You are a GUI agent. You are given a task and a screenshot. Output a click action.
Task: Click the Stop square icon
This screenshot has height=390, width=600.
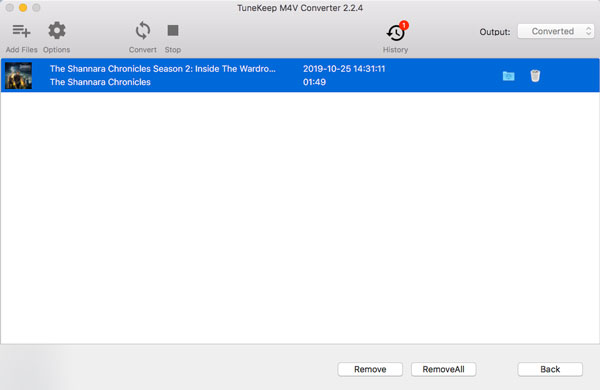(x=173, y=31)
